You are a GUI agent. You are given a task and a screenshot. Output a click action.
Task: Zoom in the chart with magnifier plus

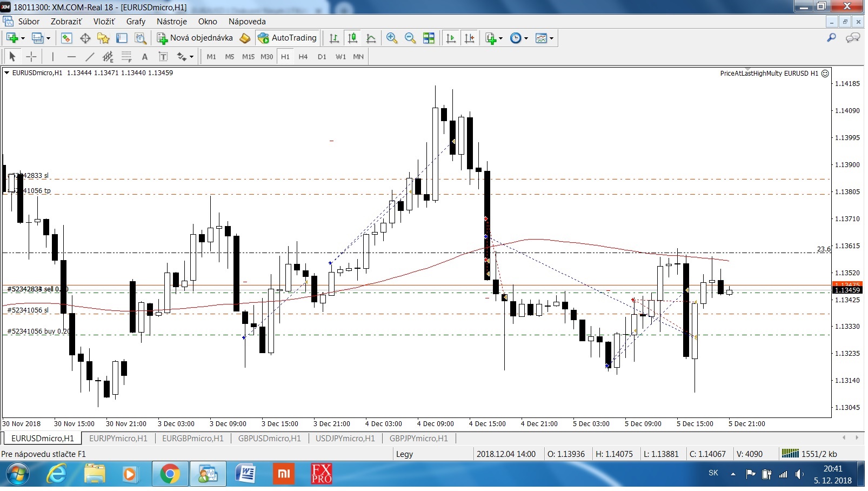pos(392,38)
